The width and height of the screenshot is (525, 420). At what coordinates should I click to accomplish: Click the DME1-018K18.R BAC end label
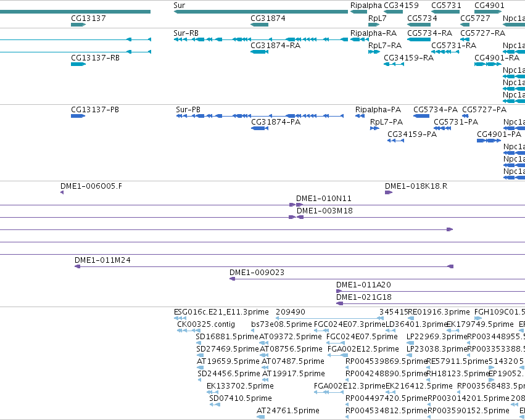(416, 186)
